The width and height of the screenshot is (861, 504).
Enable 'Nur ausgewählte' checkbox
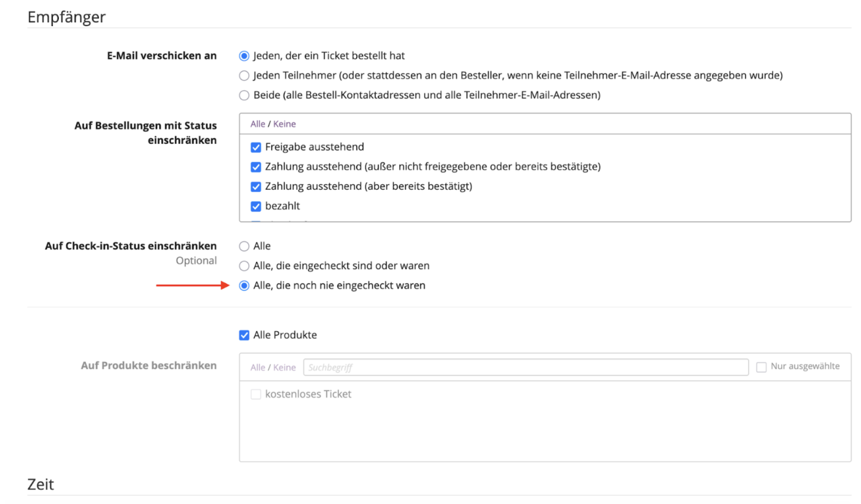762,367
